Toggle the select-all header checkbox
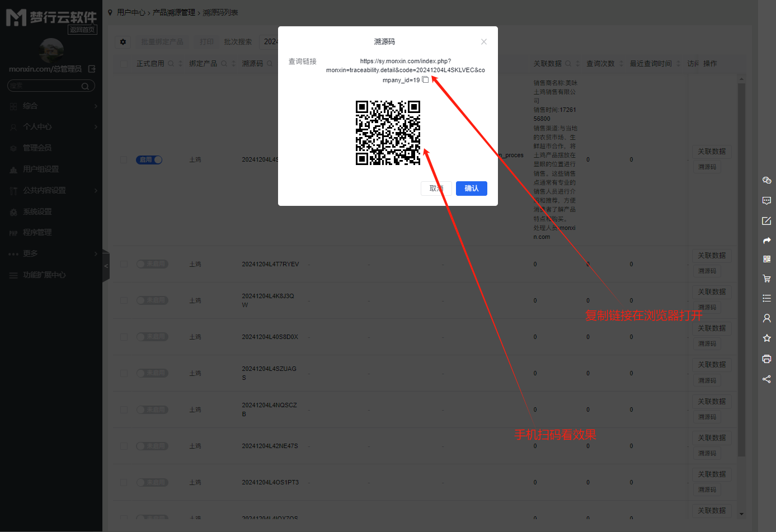Screen dimensions: 776x532 [x=124, y=64]
